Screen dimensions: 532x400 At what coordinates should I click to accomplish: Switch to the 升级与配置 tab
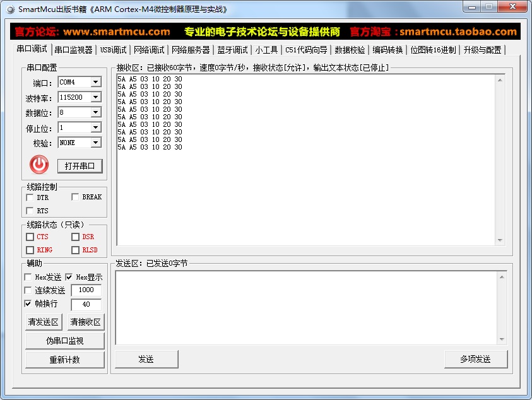483,50
